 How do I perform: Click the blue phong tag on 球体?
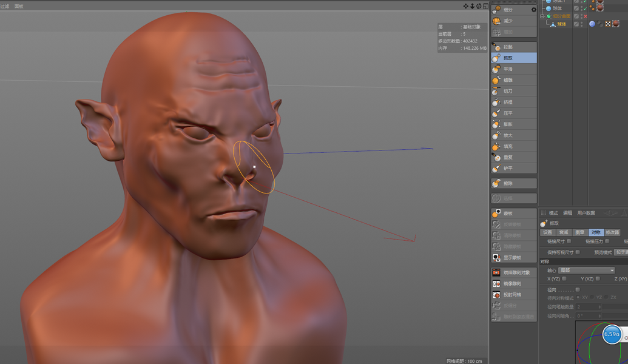pos(592,24)
